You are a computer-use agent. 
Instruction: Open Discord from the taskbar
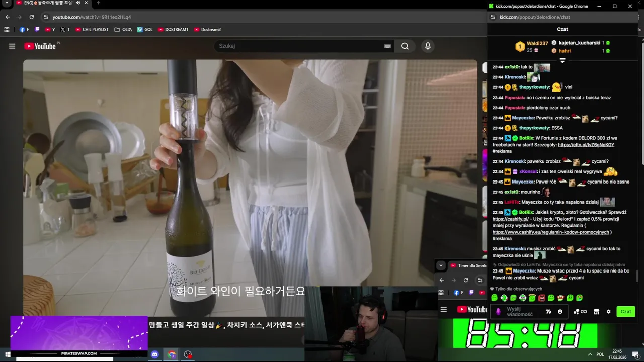[155, 354]
